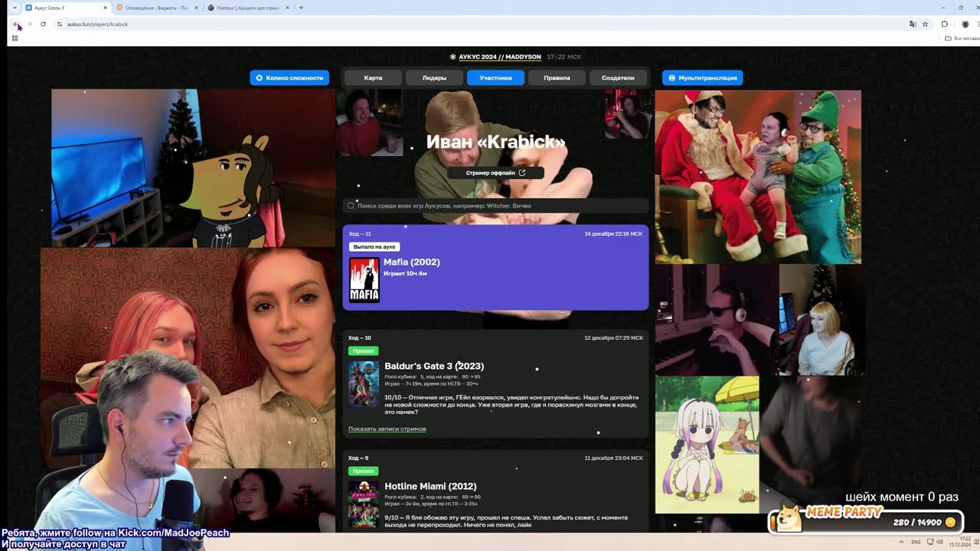Click the Hotline Miami (2012) title
The height and width of the screenshot is (551, 980).
click(x=430, y=486)
